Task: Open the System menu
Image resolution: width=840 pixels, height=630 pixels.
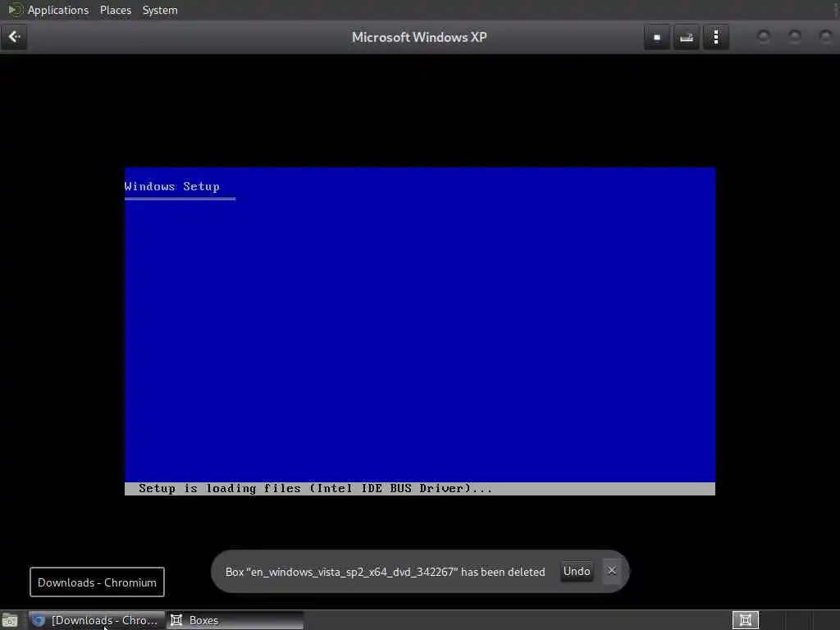Action: click(160, 10)
